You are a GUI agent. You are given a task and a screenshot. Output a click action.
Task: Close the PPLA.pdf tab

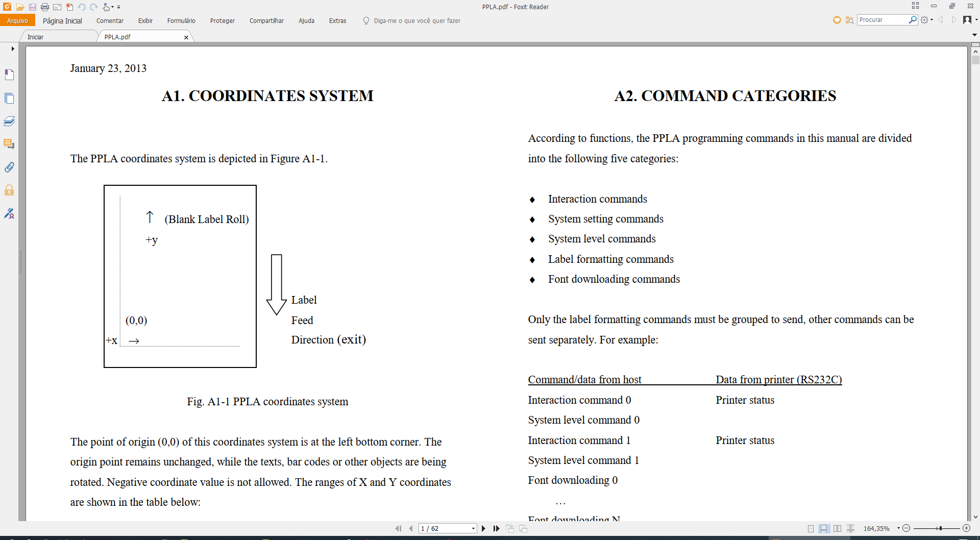click(186, 37)
